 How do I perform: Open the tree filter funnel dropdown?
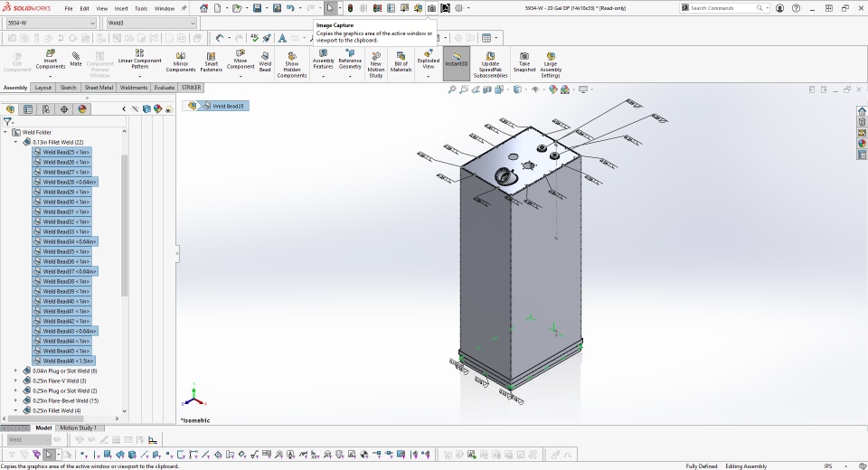8,122
